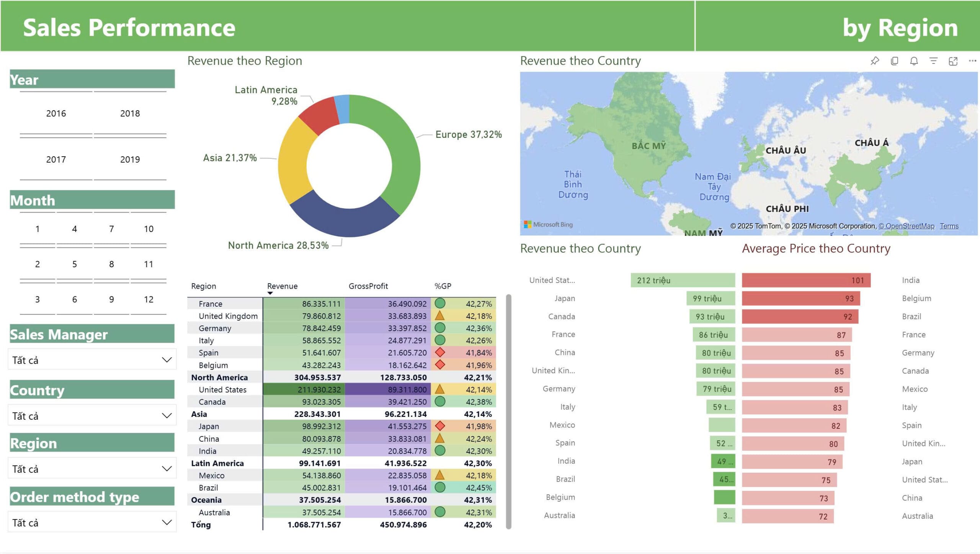Open the Sales Manager dropdown
Screen dimensions: 980x554
click(x=167, y=359)
